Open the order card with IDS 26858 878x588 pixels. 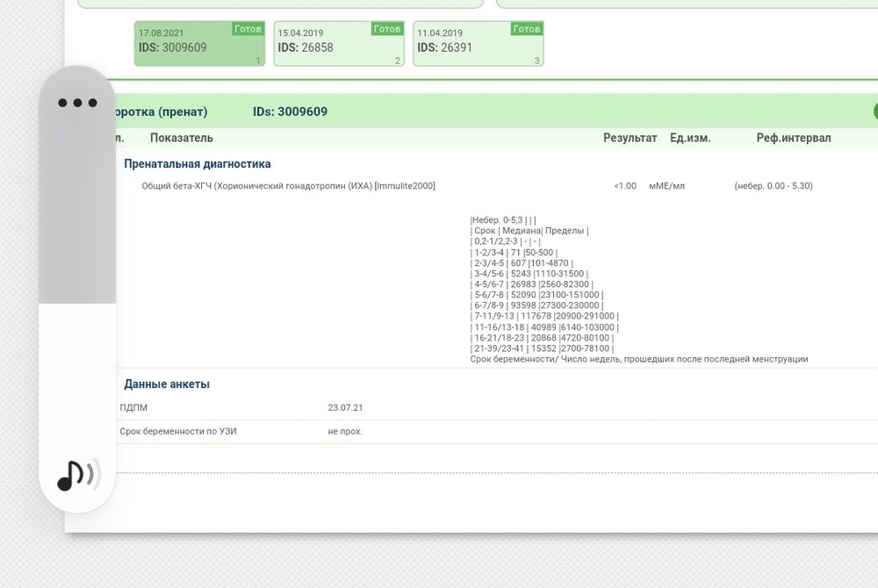tap(338, 44)
